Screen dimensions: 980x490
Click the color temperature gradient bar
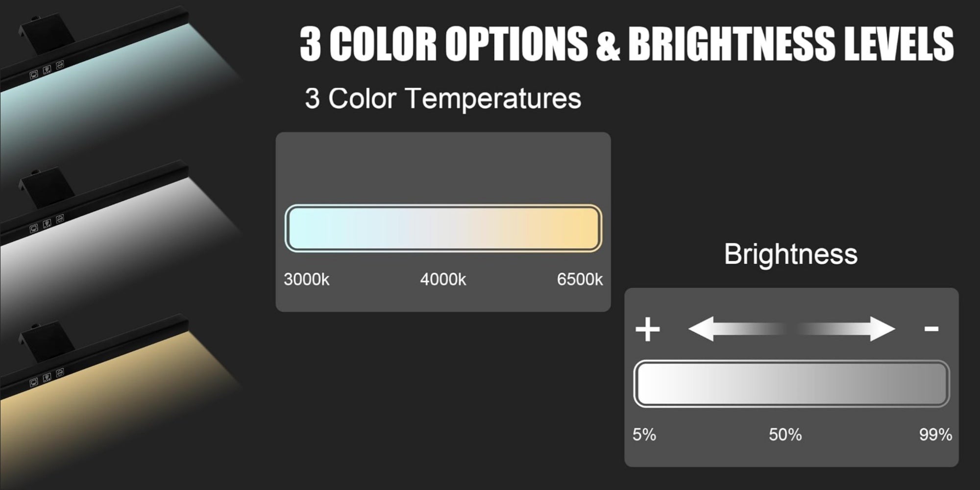coord(443,228)
